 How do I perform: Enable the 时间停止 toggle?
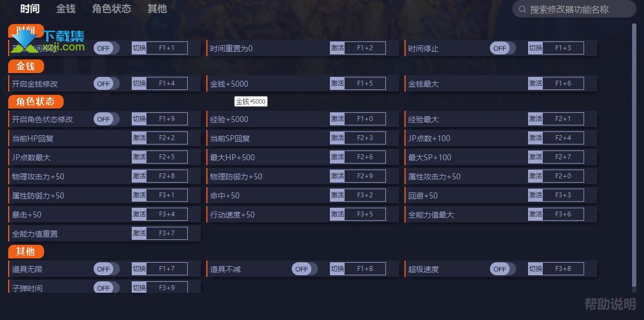pyautogui.click(x=502, y=48)
